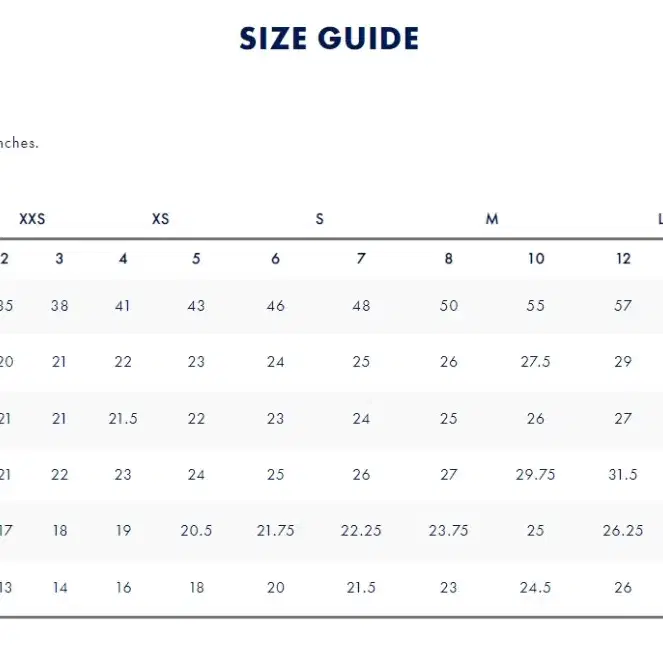Click the cell with value 29.75
The image size is (663, 663).
(x=535, y=474)
